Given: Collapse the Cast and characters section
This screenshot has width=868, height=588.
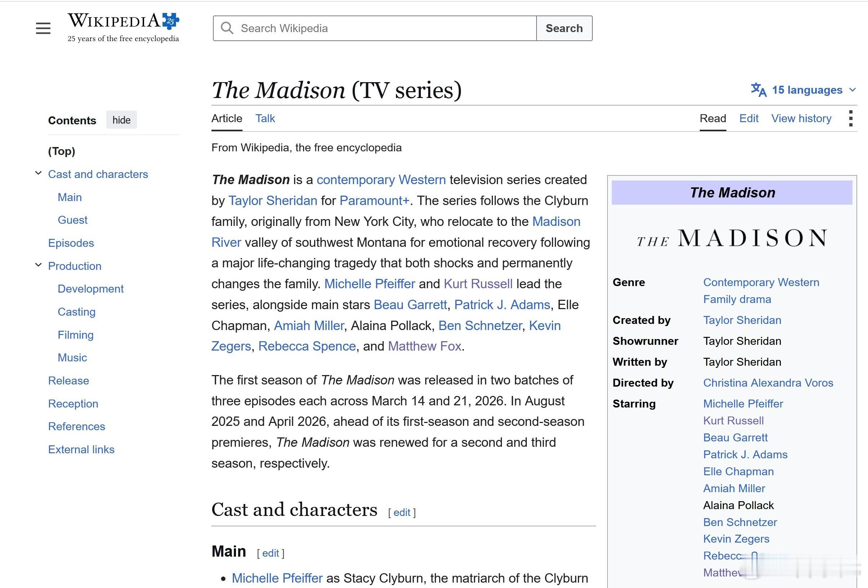Looking at the screenshot, I should coord(38,173).
